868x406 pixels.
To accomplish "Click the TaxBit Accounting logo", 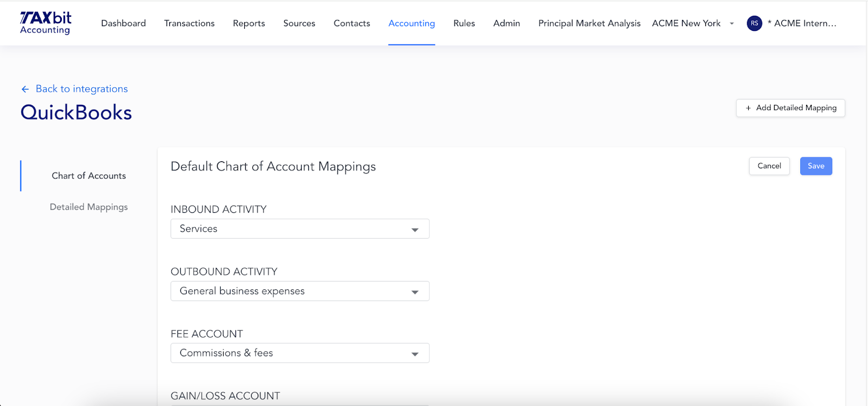I will click(46, 23).
